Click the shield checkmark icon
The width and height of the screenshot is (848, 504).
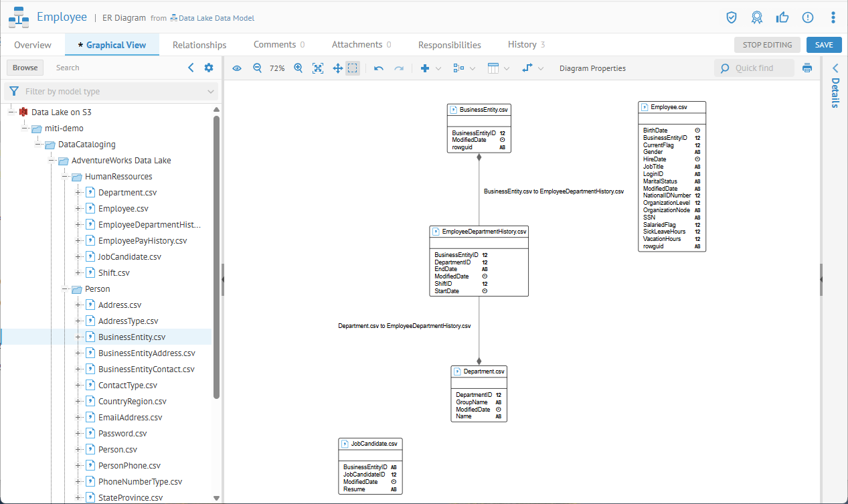(x=732, y=17)
